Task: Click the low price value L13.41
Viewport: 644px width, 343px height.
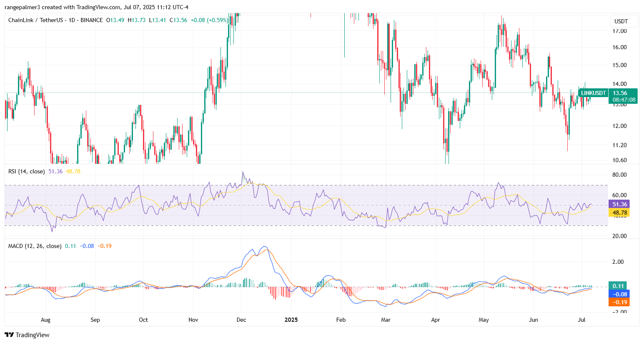Action: coord(158,20)
